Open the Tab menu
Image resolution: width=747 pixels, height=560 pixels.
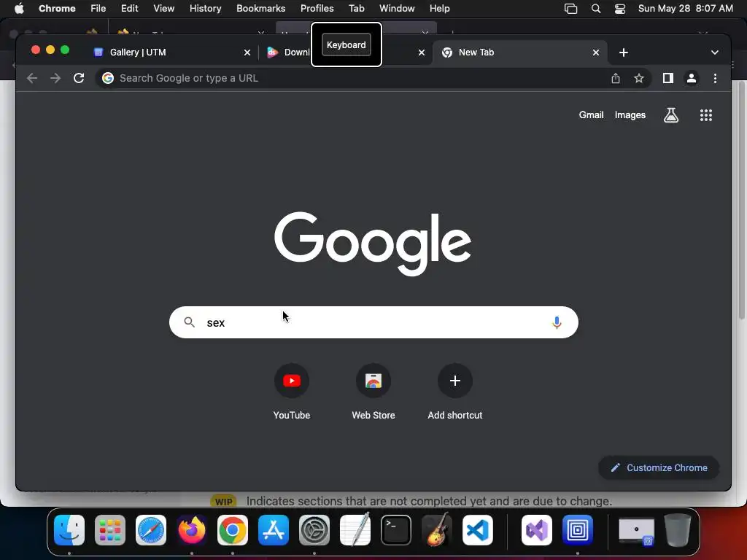pos(356,8)
